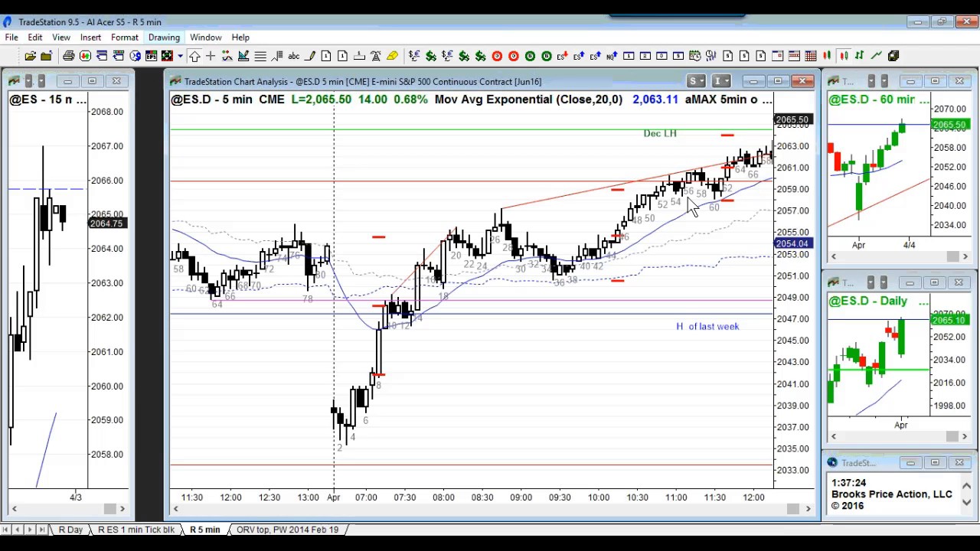Click the open folder toolbar icon
The height and width of the screenshot is (551, 980).
[x=30, y=56]
